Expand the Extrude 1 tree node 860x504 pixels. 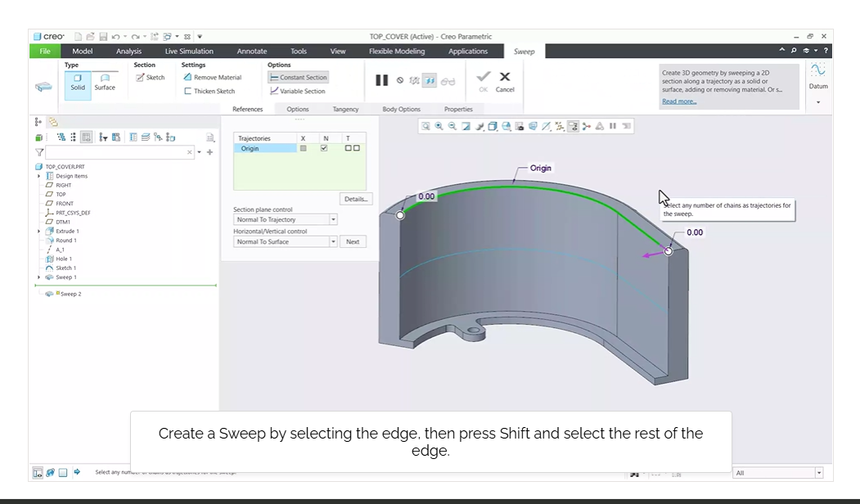click(39, 232)
